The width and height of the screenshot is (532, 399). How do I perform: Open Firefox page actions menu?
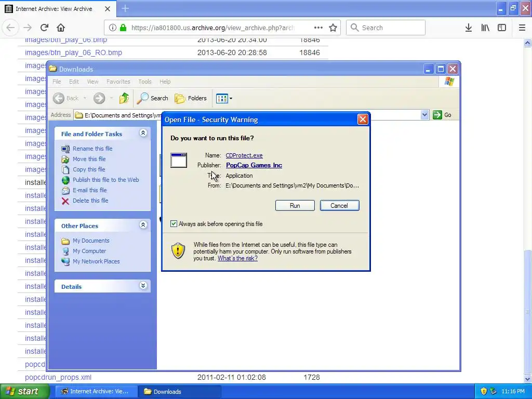[318, 28]
